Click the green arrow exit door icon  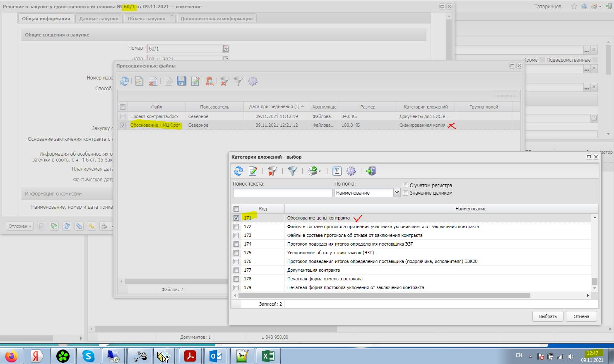[371, 171]
